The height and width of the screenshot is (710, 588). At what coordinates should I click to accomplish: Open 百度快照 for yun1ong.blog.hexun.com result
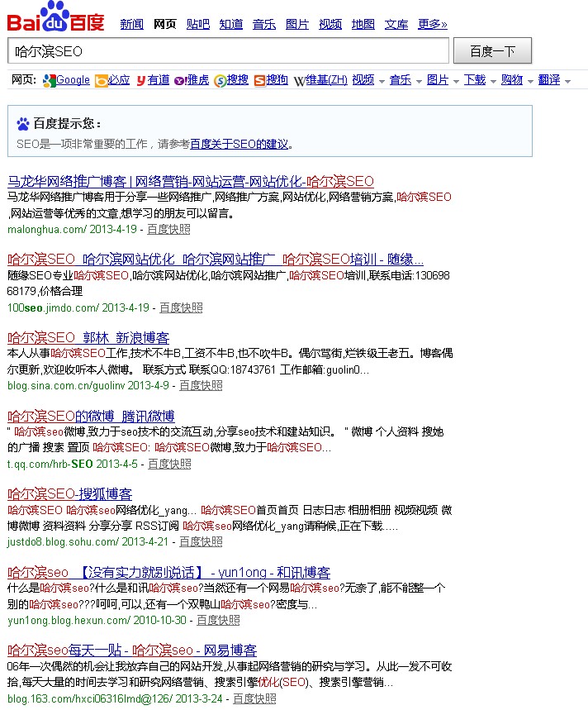218,621
